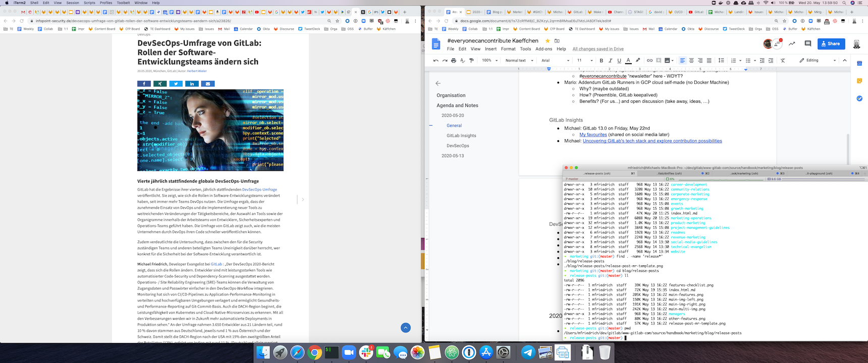Open the Editing mode dropdown
The image size is (868, 363).
click(x=818, y=60)
